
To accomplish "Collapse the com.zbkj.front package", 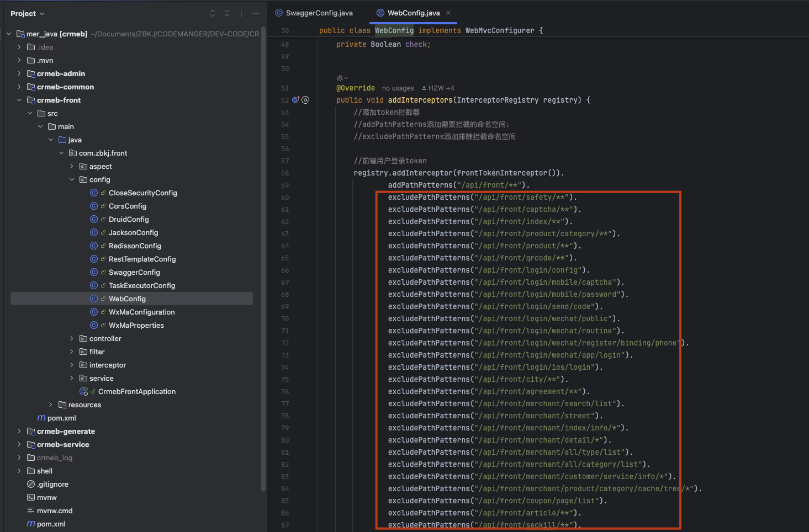I will click(x=61, y=153).
